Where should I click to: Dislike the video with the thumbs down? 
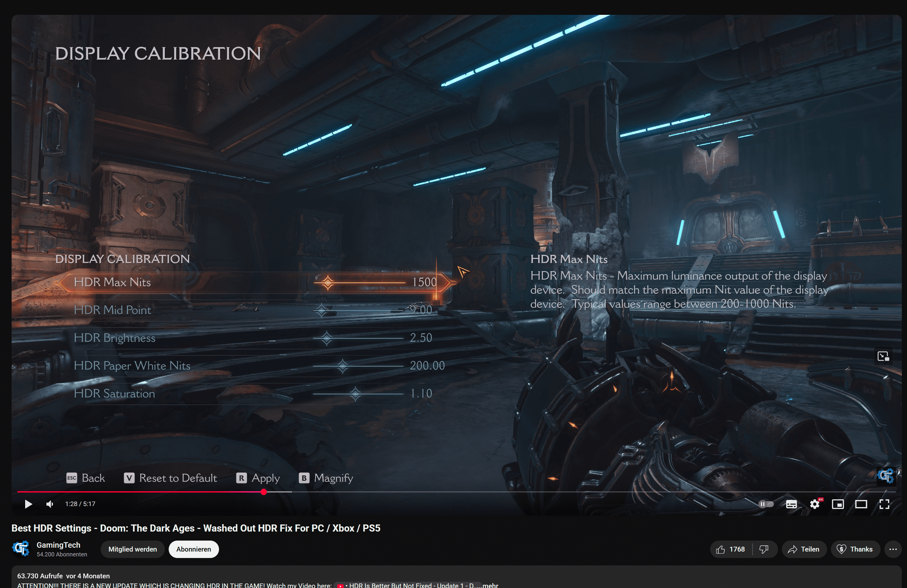764,549
